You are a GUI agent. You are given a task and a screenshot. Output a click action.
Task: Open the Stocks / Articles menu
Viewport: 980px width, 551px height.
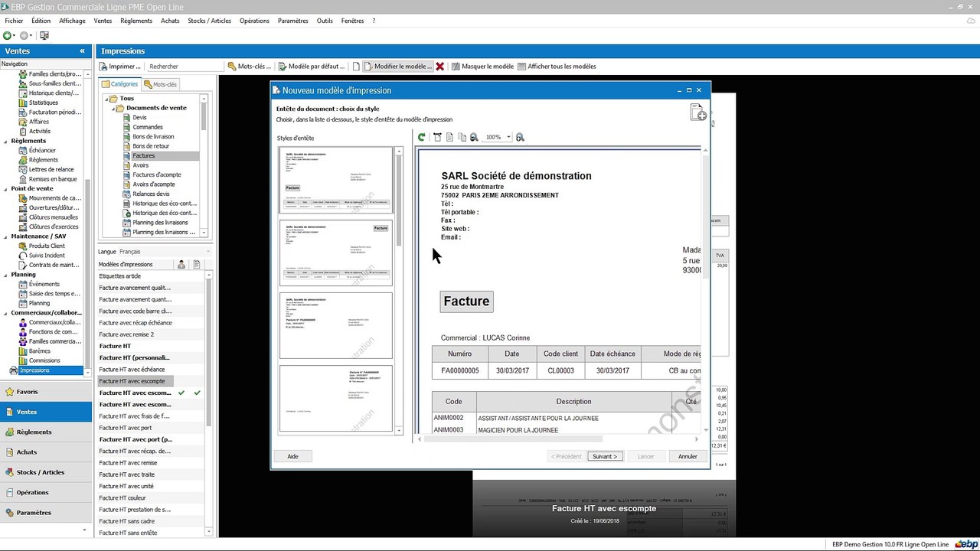210,21
